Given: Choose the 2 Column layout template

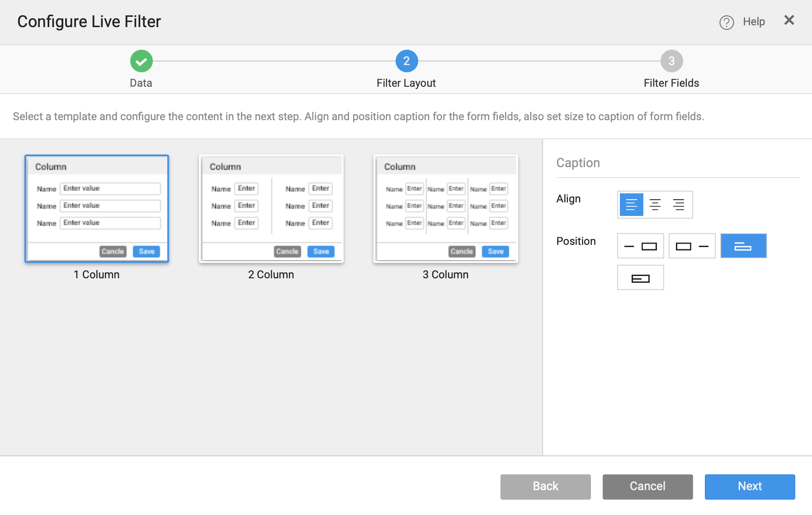Looking at the screenshot, I should point(271,209).
